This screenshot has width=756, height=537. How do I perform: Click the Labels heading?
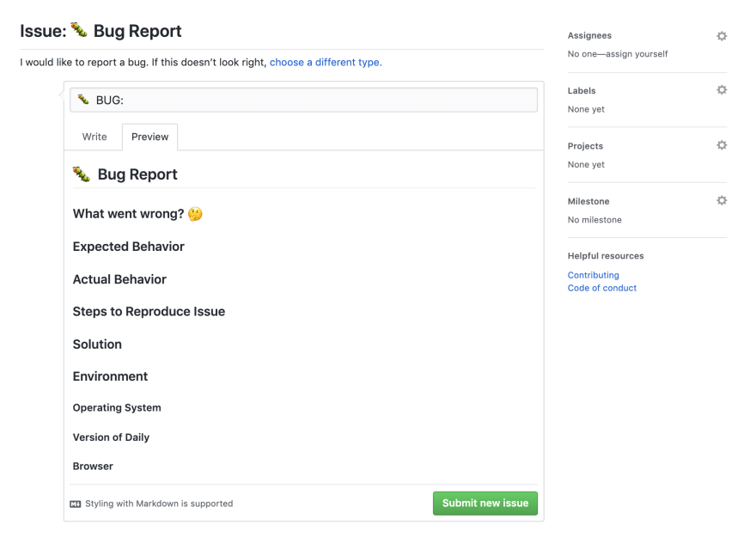click(x=582, y=90)
